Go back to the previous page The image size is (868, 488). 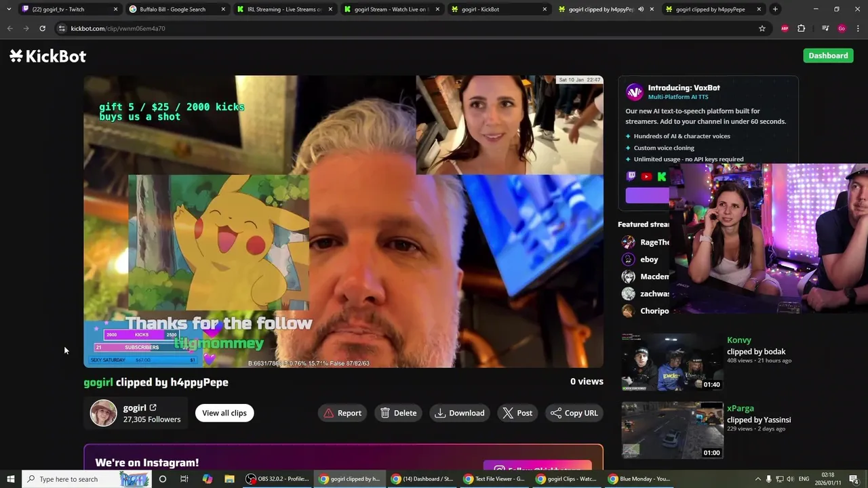(10, 28)
